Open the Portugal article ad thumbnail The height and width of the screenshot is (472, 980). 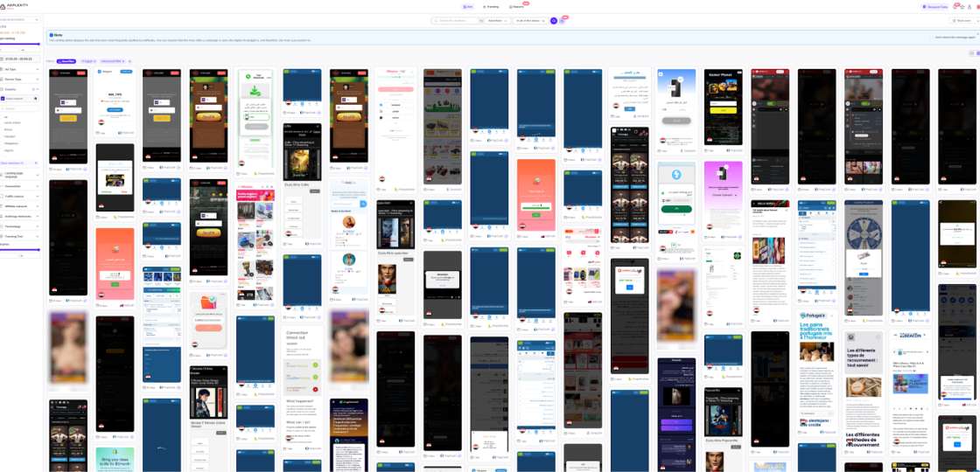click(817, 368)
